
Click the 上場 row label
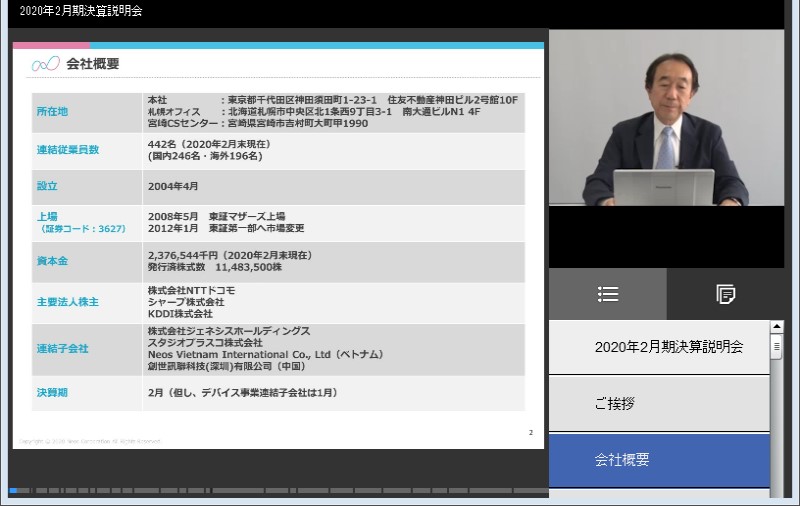pos(47,216)
